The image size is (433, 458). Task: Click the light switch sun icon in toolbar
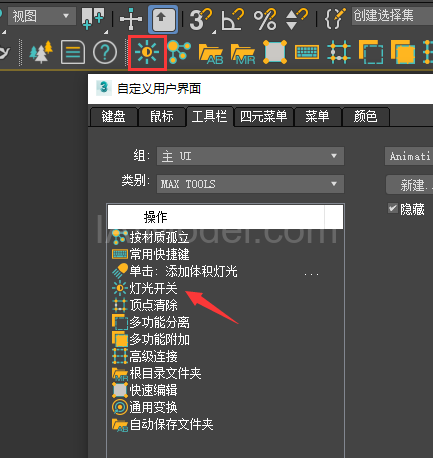(147, 52)
